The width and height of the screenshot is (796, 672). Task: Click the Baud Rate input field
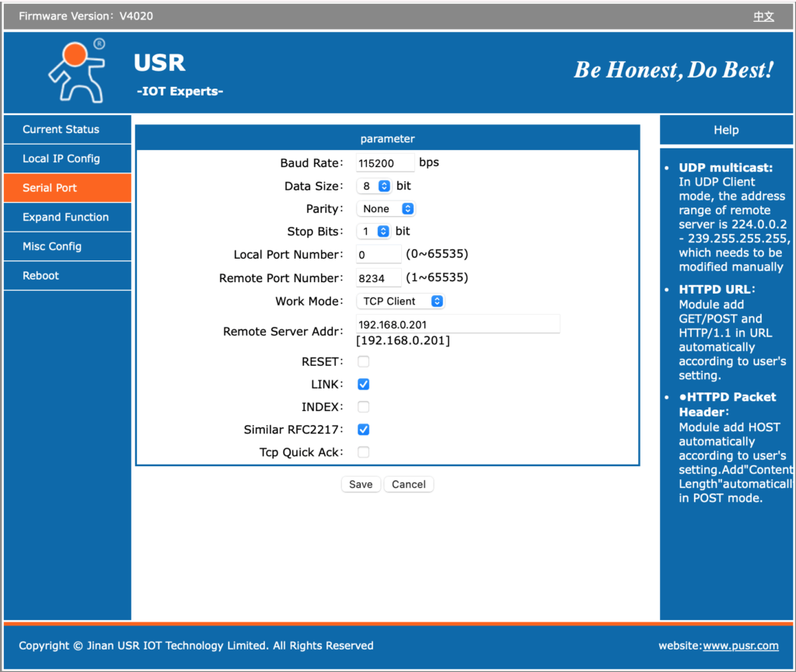385,163
